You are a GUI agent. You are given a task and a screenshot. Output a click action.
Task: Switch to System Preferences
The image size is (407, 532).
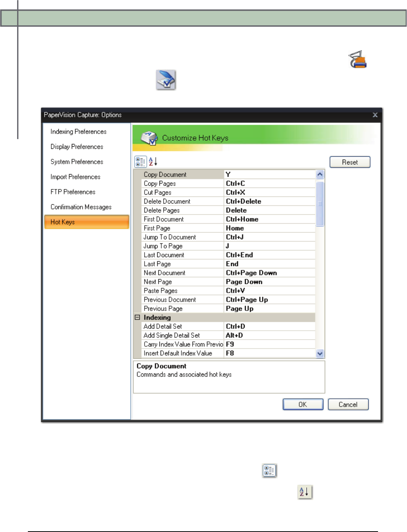[77, 162]
